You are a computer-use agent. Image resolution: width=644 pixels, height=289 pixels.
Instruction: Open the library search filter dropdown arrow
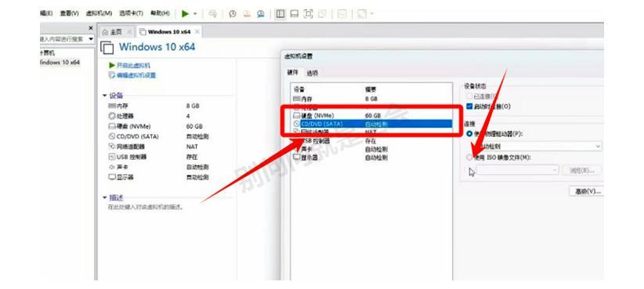91,39
